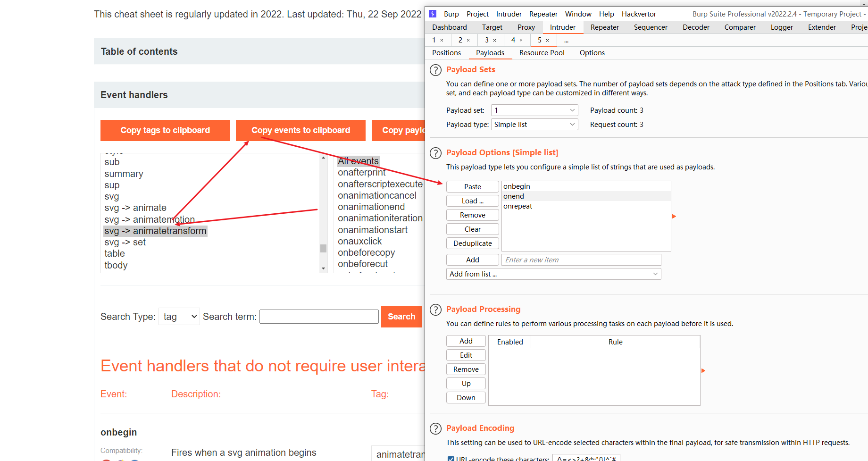Switch to the Target tab
Viewport: 868px width, 461px height.
click(x=492, y=27)
